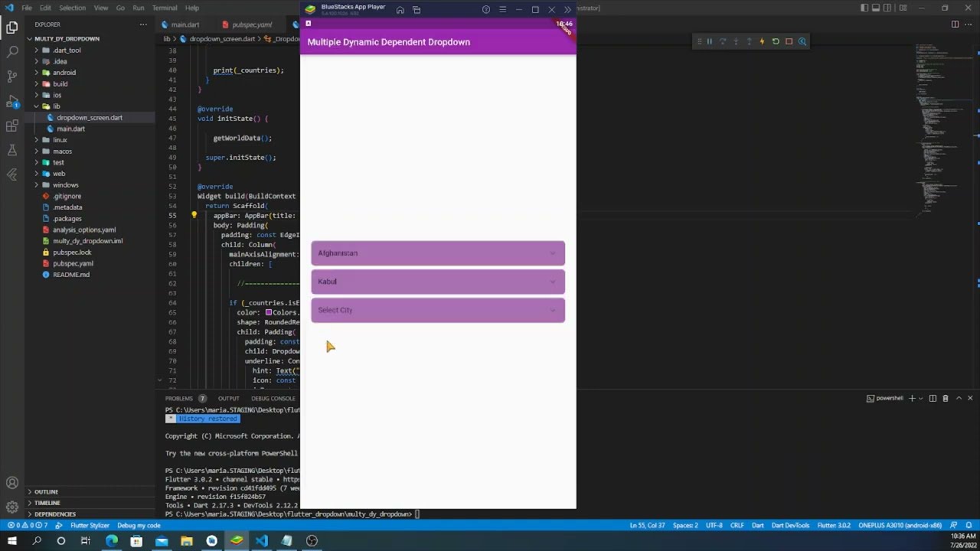Maximize the terminal panel with the caret icon
This screenshot has width=980, height=551.
(x=958, y=398)
